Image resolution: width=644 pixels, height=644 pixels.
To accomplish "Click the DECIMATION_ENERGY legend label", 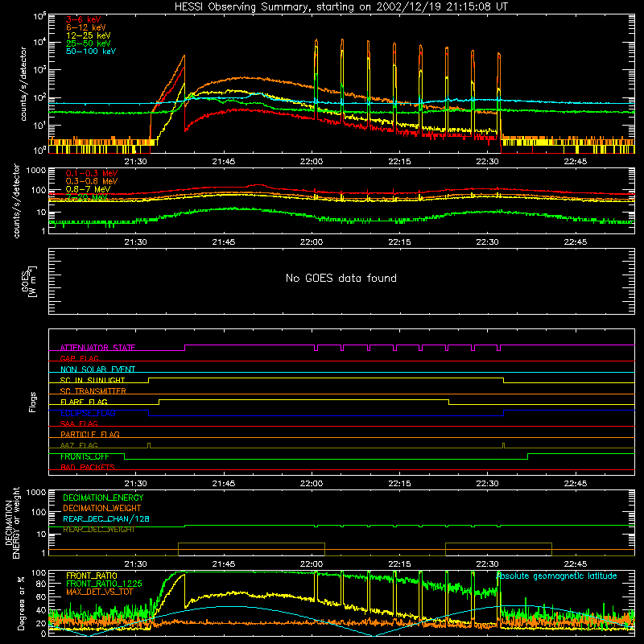I will tap(103, 497).
